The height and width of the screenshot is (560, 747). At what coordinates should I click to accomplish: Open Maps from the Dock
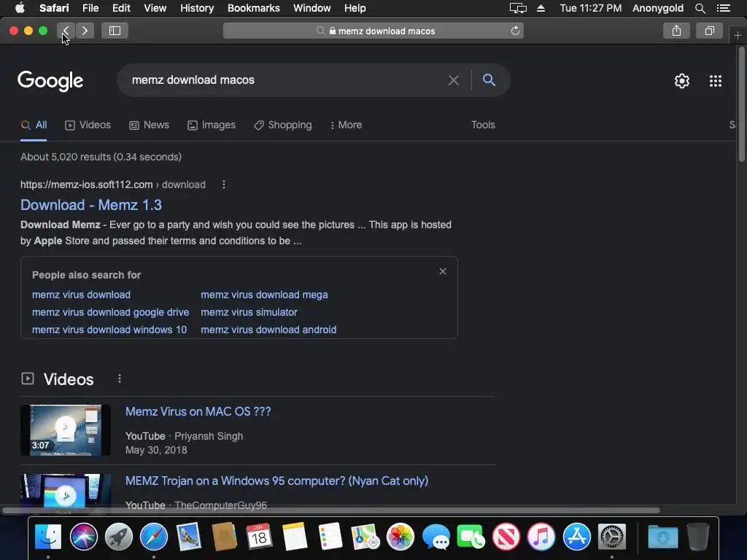pyautogui.click(x=365, y=537)
